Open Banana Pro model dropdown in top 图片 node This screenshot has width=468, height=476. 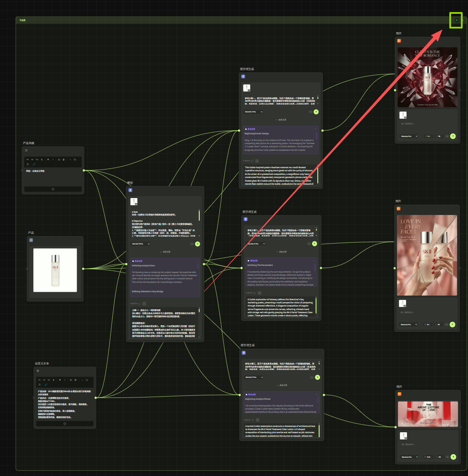pyautogui.click(x=409, y=136)
